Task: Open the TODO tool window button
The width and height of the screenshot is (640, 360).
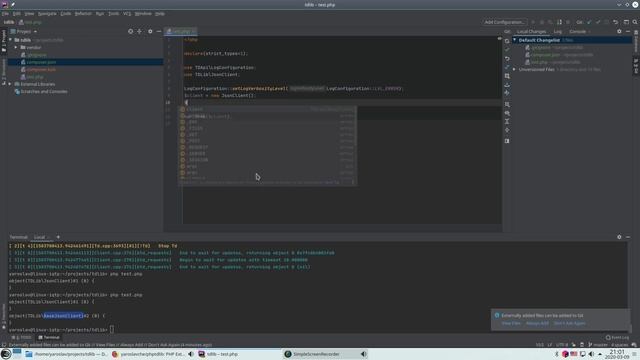Action: point(22,338)
